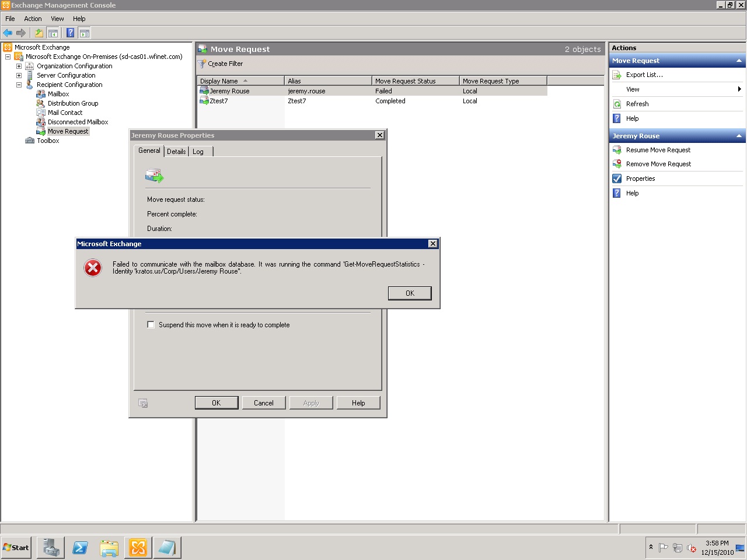747x560 pixels.
Task: Open Windows PowerShell from the taskbar
Action: (x=80, y=547)
